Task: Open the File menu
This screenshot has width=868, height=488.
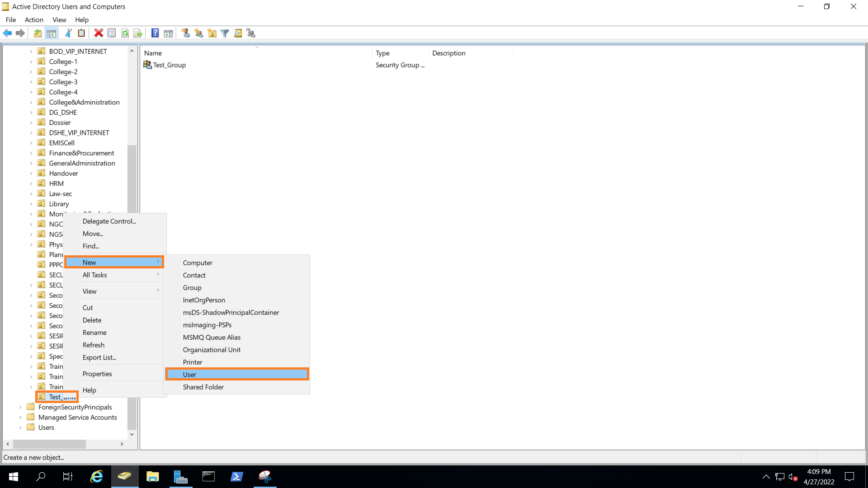Action: pyautogui.click(x=11, y=20)
